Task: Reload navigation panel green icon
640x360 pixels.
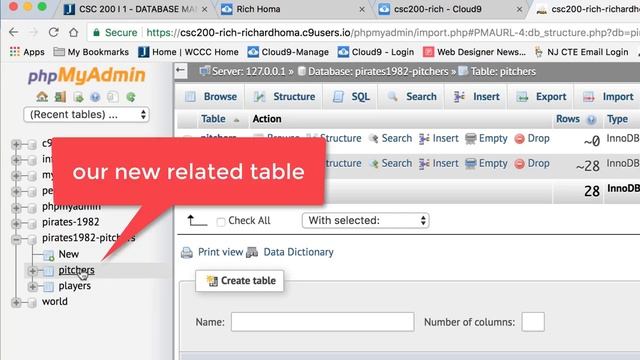Action: point(131,97)
